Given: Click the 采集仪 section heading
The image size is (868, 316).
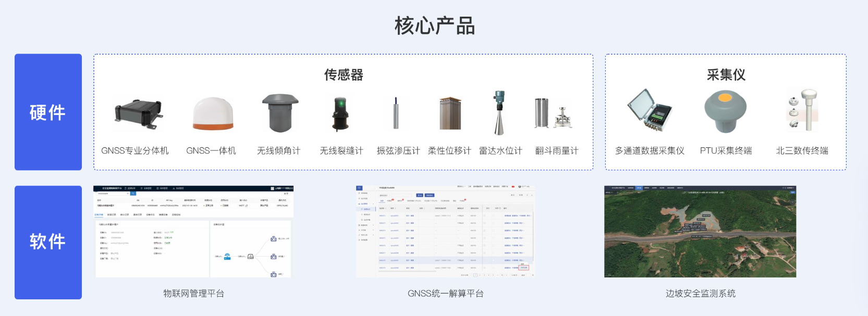Looking at the screenshot, I should [726, 75].
